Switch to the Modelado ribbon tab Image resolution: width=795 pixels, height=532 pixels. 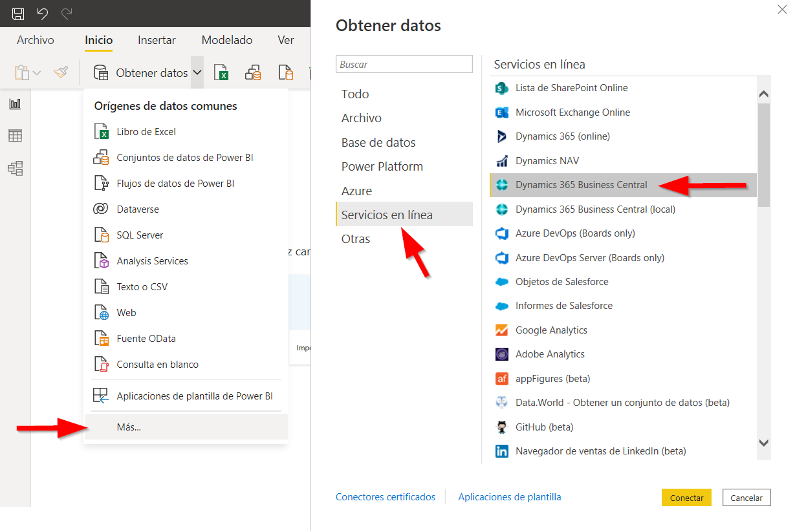point(227,40)
